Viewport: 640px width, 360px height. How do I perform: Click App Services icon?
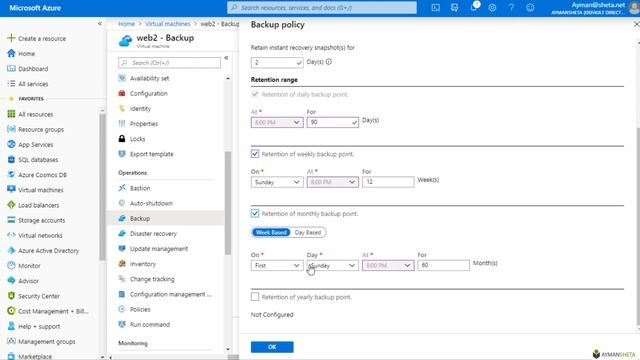point(11,144)
